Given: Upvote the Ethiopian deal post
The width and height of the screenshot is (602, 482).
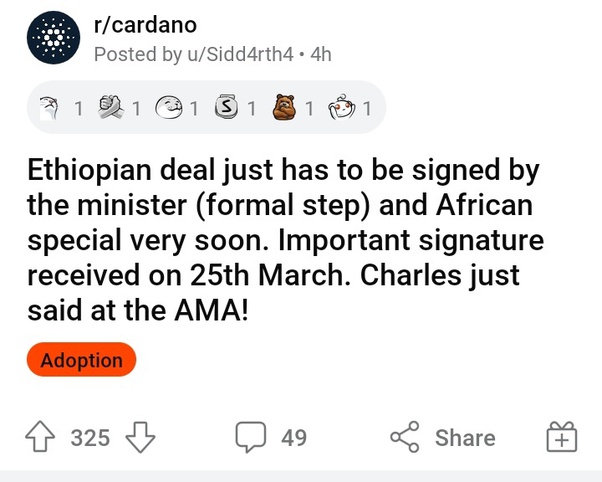Looking at the screenshot, I should 42,437.
